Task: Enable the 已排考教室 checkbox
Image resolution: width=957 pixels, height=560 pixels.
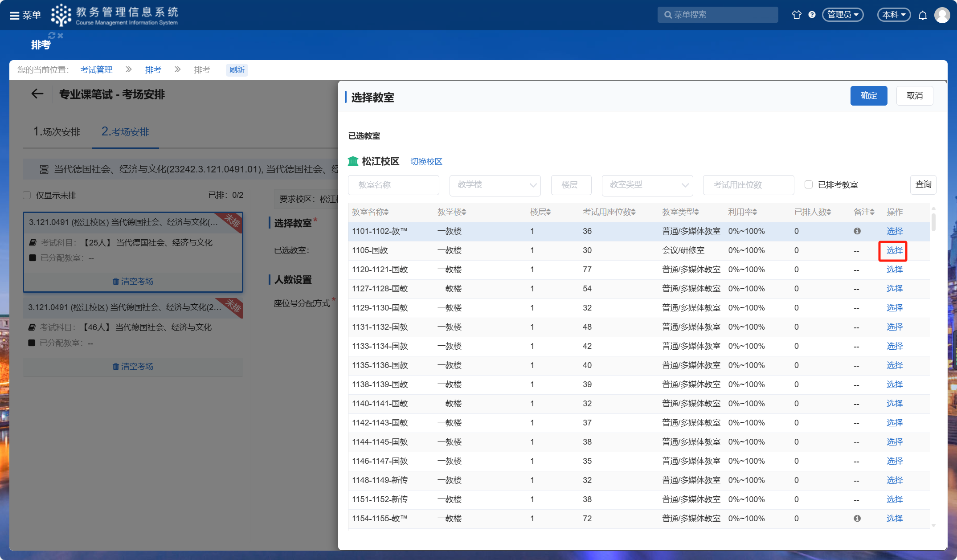Action: coord(809,185)
